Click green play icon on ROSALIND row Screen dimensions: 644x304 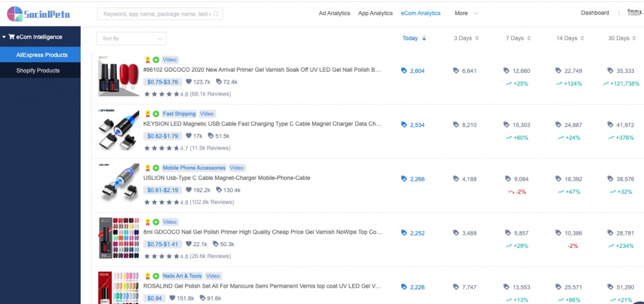[156, 276]
